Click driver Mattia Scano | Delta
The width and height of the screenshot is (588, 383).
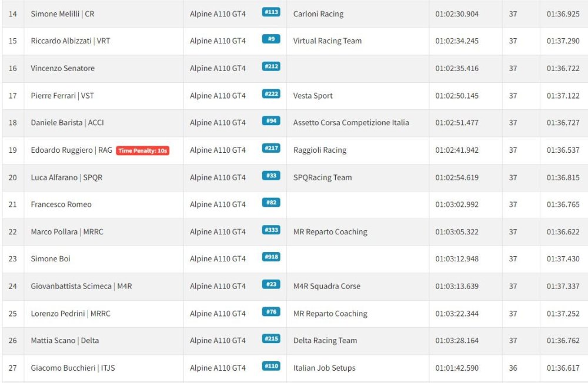coord(65,340)
